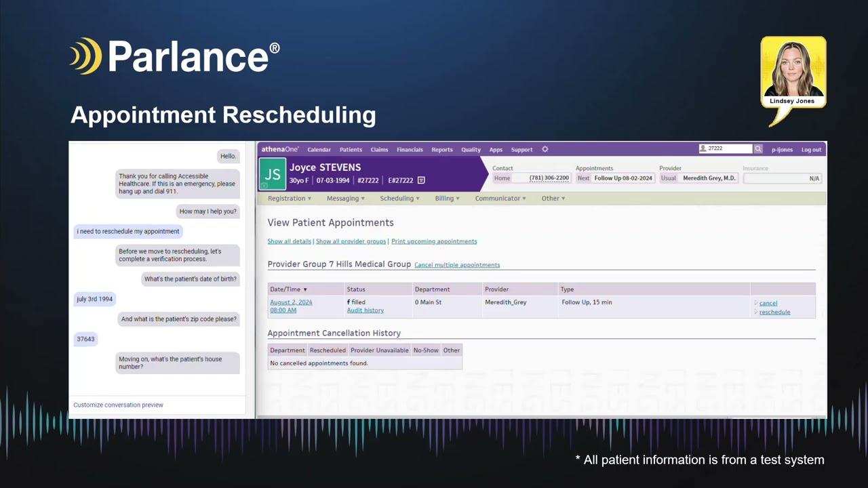Open the Financials menu
Viewport: 868px width, 488px height.
pyautogui.click(x=410, y=150)
